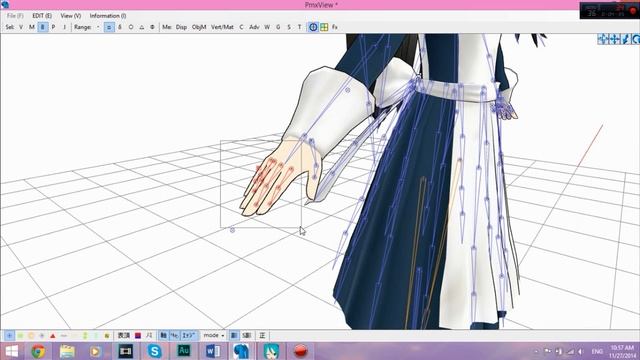Click the camera tilt viewport icon top right
The image size is (640, 360).
click(x=626, y=39)
